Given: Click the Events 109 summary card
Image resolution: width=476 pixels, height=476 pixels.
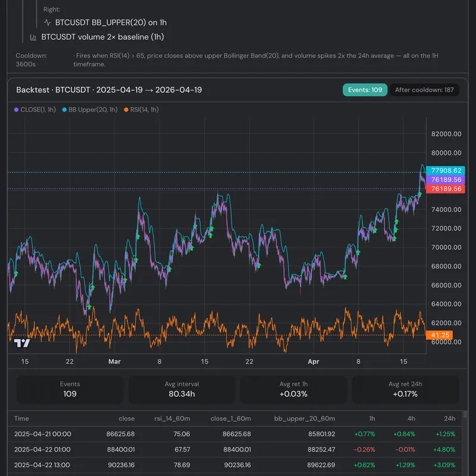Looking at the screenshot, I should [x=70, y=390].
